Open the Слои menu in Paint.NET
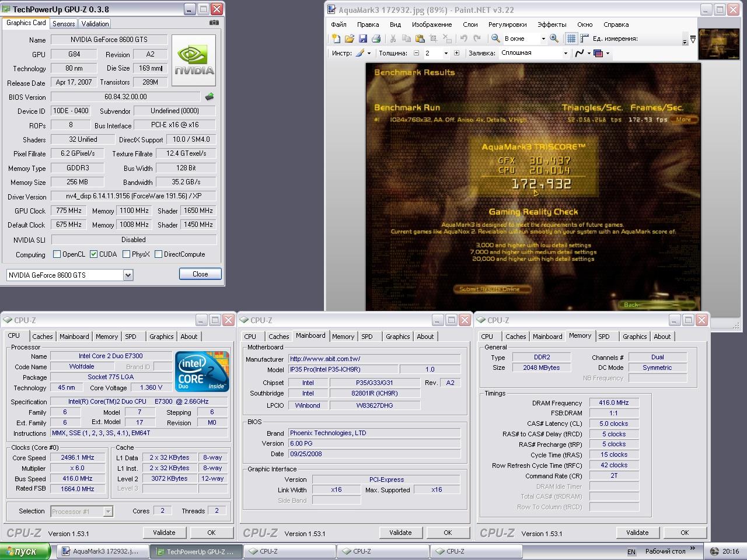 [470, 24]
